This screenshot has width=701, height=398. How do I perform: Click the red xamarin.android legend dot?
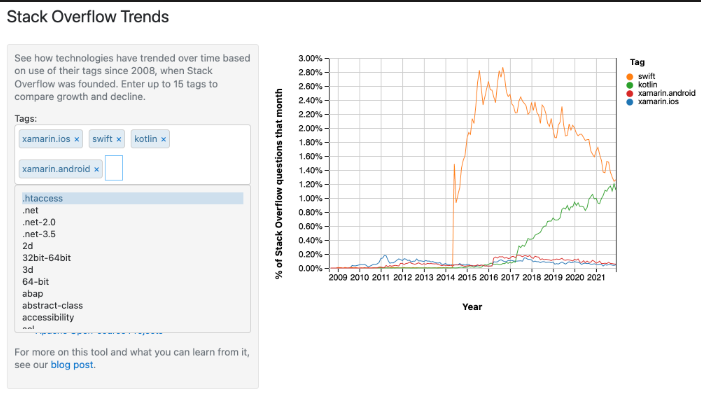pos(630,93)
